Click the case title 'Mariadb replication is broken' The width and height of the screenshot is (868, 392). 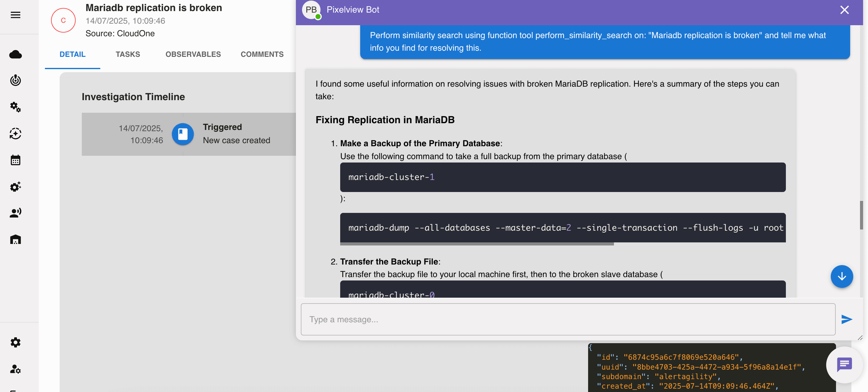click(154, 8)
